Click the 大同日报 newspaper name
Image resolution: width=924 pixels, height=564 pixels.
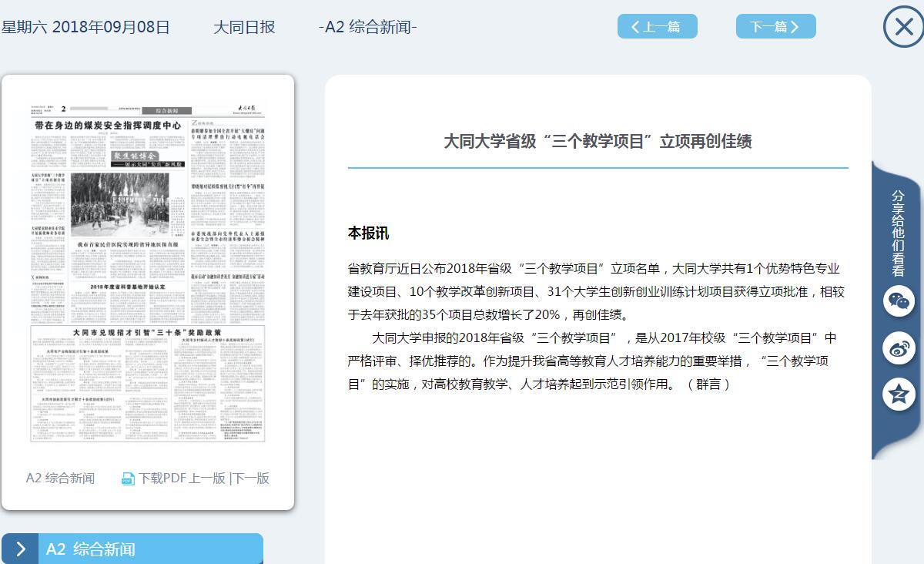coord(244,27)
